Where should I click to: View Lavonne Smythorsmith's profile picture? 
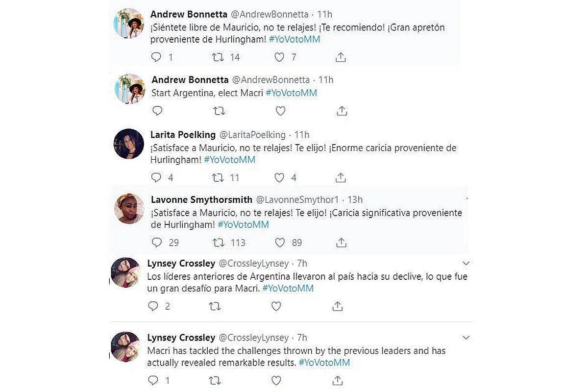click(x=129, y=209)
